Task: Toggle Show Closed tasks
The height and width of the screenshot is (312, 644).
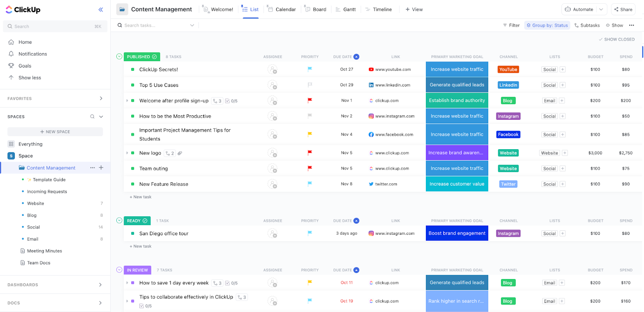Action: (x=616, y=39)
